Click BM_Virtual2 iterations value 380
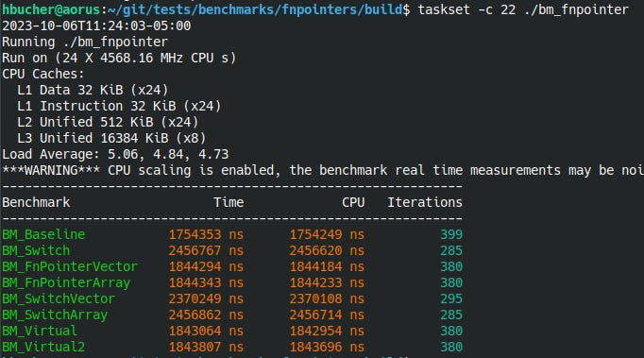Viewport: 644px width, 358px height. [451, 347]
